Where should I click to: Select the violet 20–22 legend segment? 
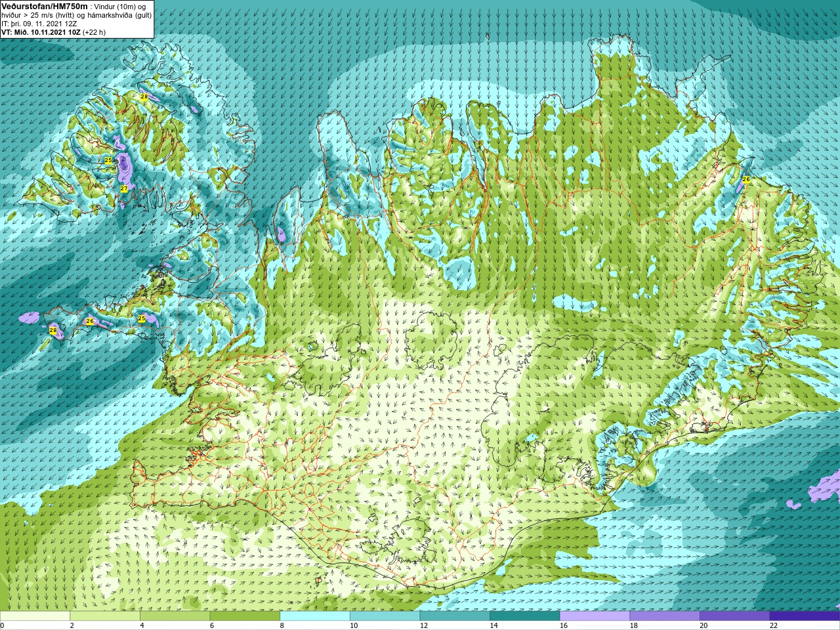(x=735, y=616)
